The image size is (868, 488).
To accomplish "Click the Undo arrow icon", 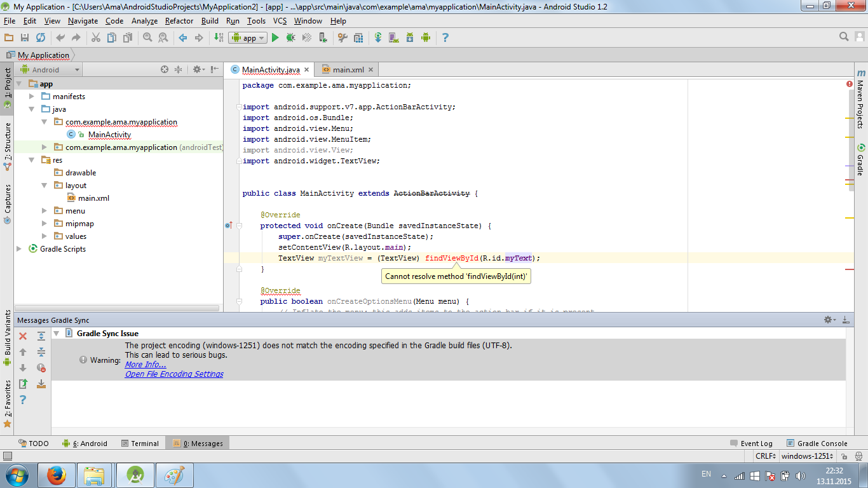I will (60, 37).
